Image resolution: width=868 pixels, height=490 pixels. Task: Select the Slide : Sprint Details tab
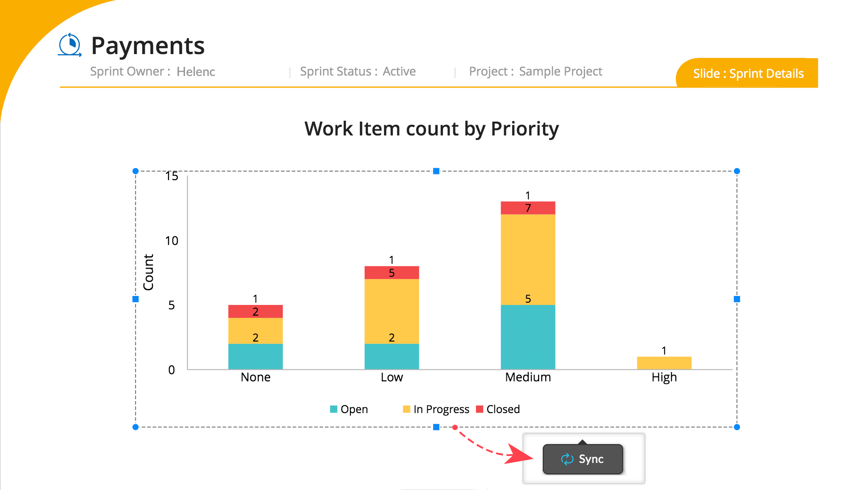748,73
